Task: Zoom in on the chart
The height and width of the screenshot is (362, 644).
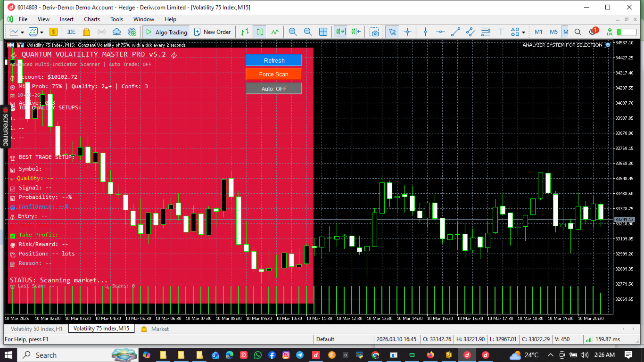Action: (x=293, y=32)
